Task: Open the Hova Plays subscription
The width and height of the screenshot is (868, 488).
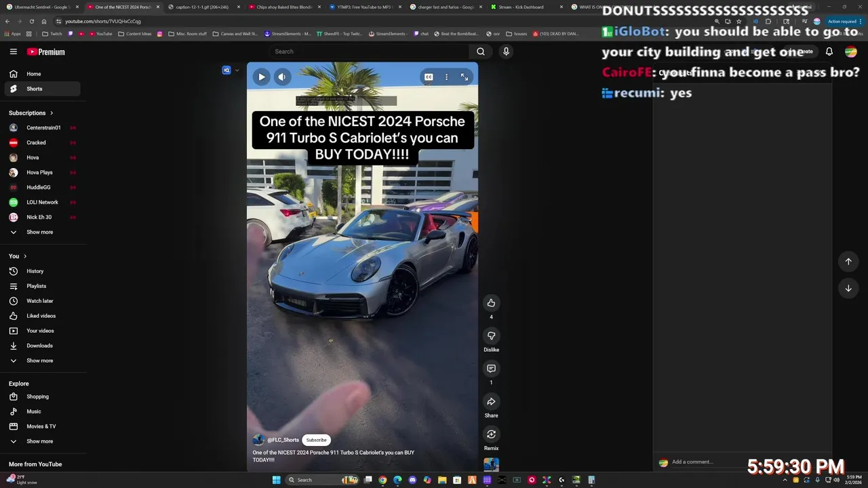Action: point(42,172)
